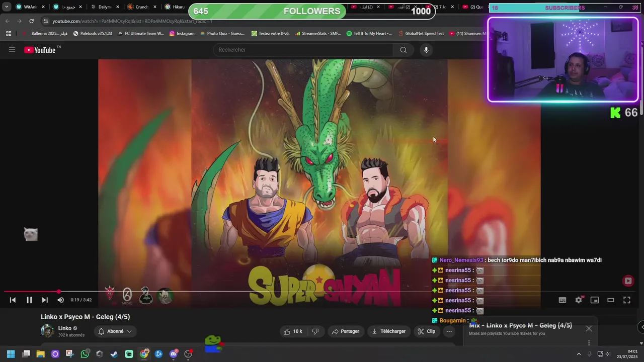Click the red YouTube icon beside the chat overlay
The height and width of the screenshot is (362, 644).
628,281
